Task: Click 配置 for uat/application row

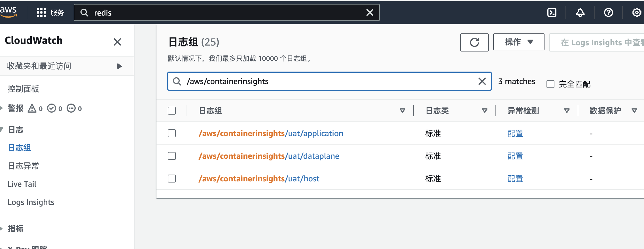Action: tap(515, 133)
